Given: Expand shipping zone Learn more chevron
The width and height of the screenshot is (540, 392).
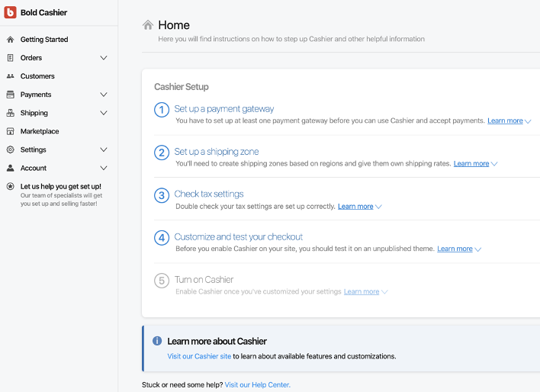Looking at the screenshot, I should pos(494,164).
